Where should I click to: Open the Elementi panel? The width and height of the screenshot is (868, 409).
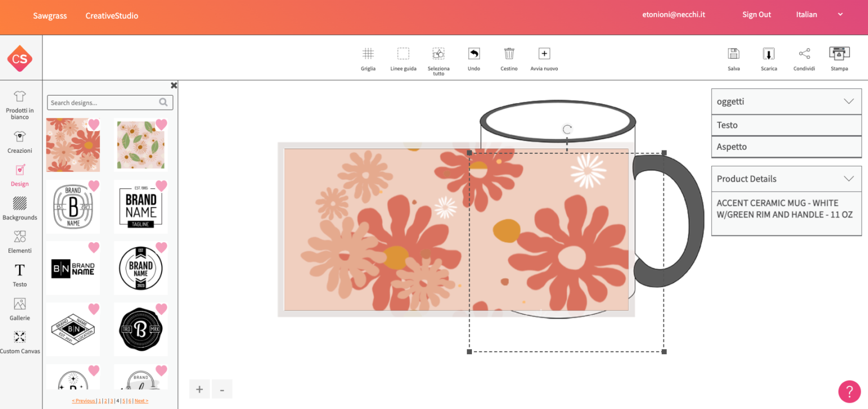(19, 240)
